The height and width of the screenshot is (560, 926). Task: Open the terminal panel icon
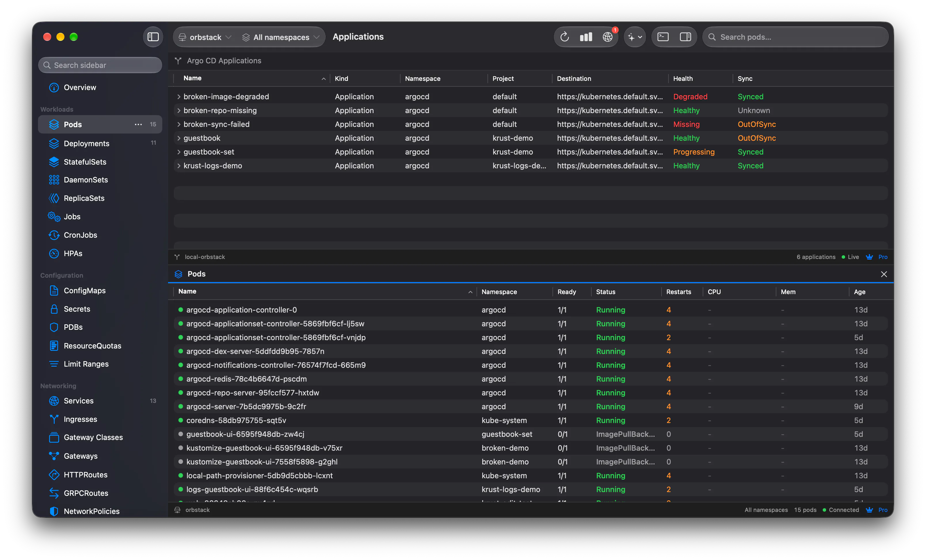[x=663, y=37]
